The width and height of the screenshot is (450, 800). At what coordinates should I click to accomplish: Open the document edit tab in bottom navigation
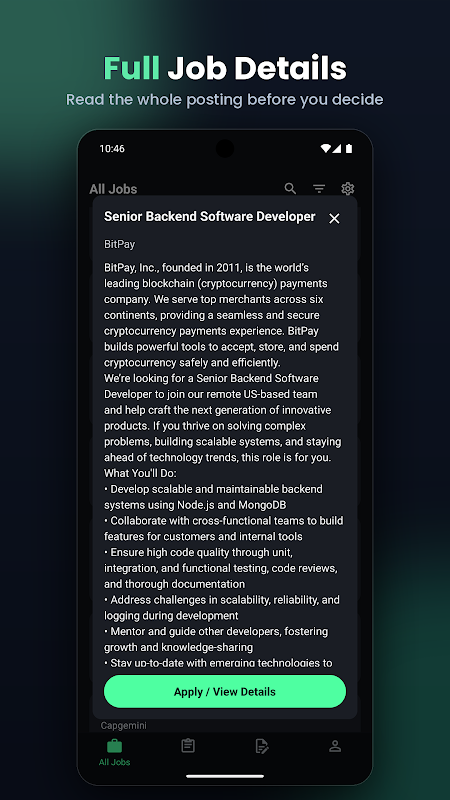pyautogui.click(x=261, y=746)
